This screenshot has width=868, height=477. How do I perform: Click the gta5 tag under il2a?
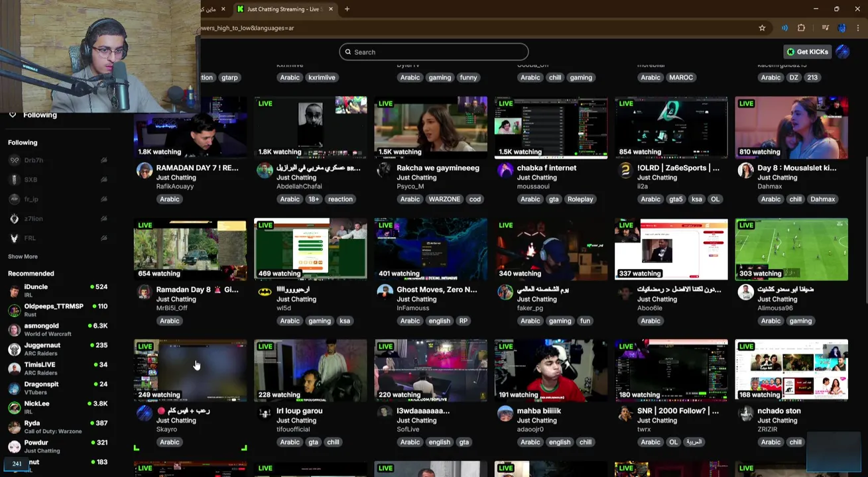coord(676,199)
